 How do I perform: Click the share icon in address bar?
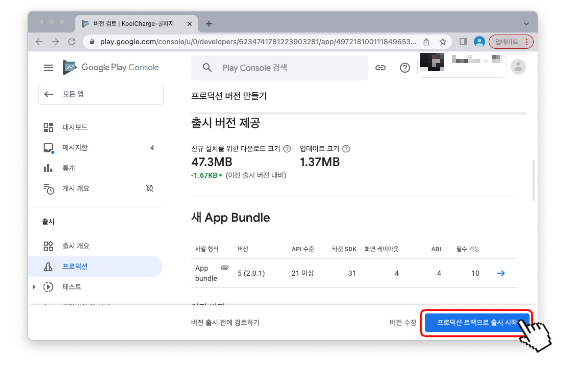pos(426,42)
